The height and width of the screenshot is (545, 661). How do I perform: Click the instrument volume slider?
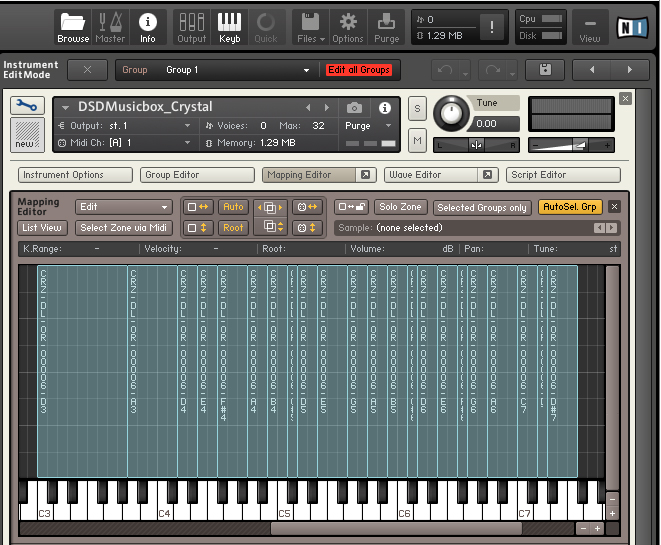[571, 145]
